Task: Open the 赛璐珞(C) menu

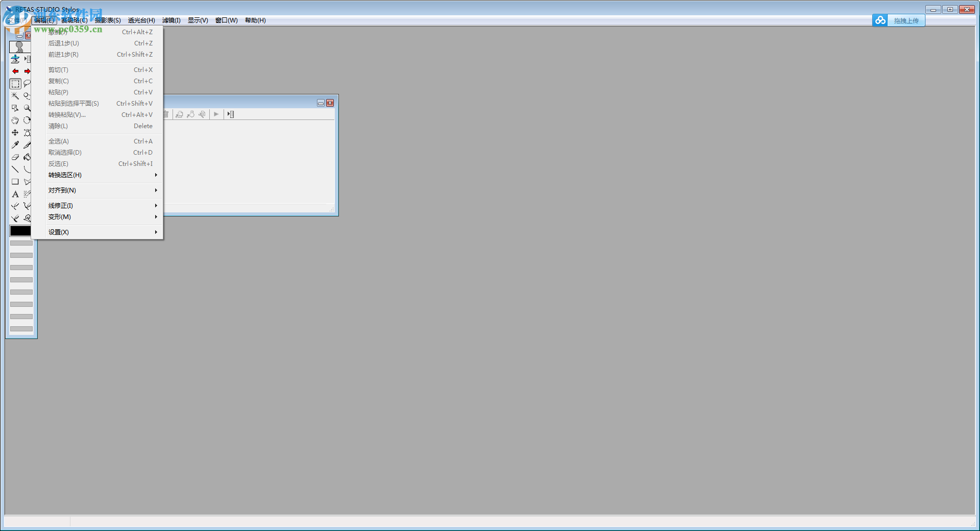Action: (x=74, y=20)
